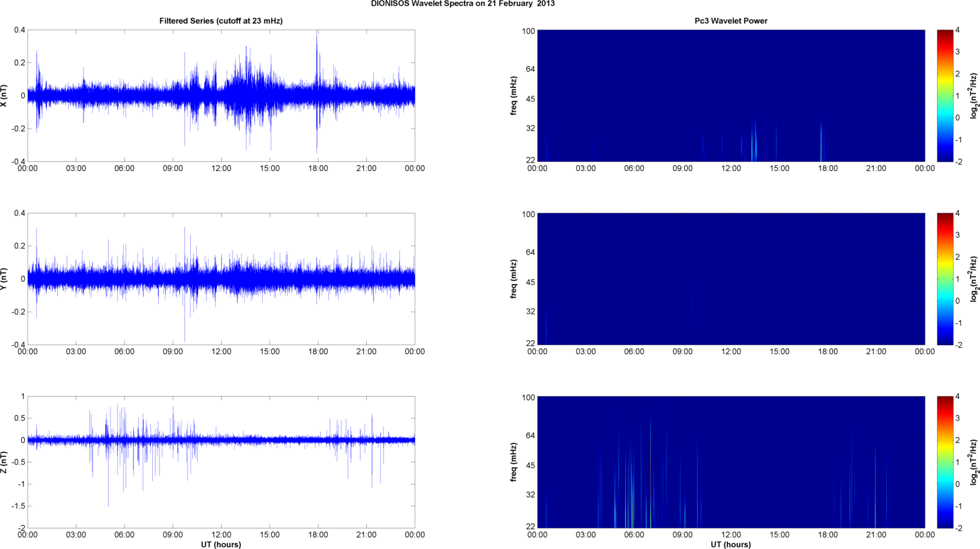980x549 pixels.
Task: Click the log2(nT²/Hz) label of top colorbar
Action: point(974,96)
